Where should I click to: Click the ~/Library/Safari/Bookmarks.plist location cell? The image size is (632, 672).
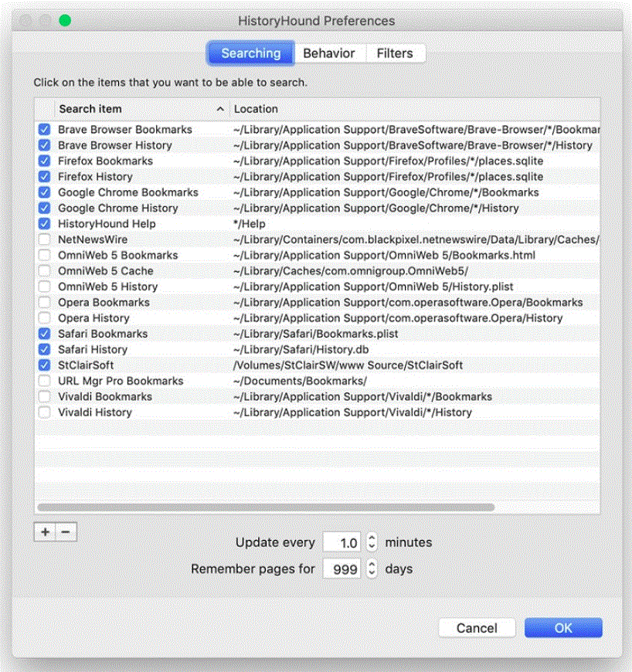click(x=316, y=334)
